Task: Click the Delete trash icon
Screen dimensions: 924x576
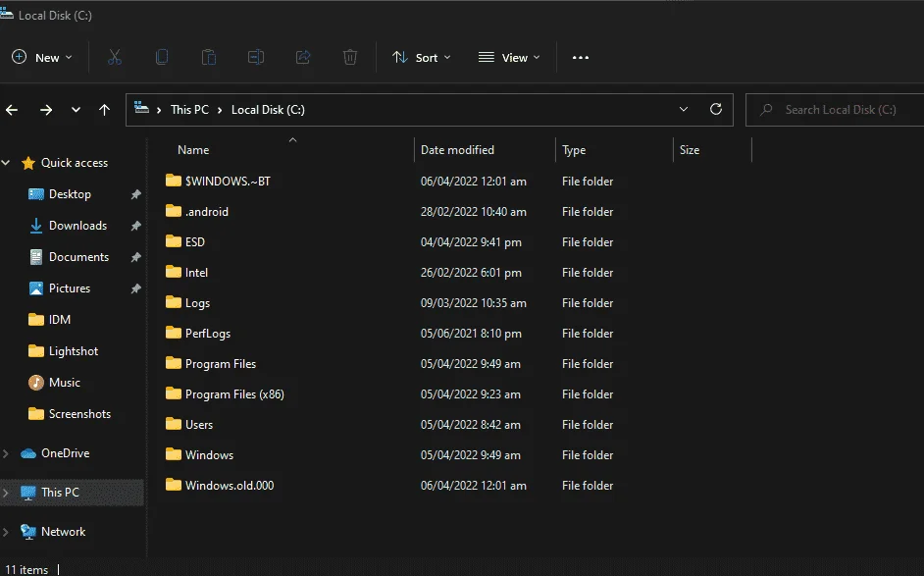Action: 350,57
